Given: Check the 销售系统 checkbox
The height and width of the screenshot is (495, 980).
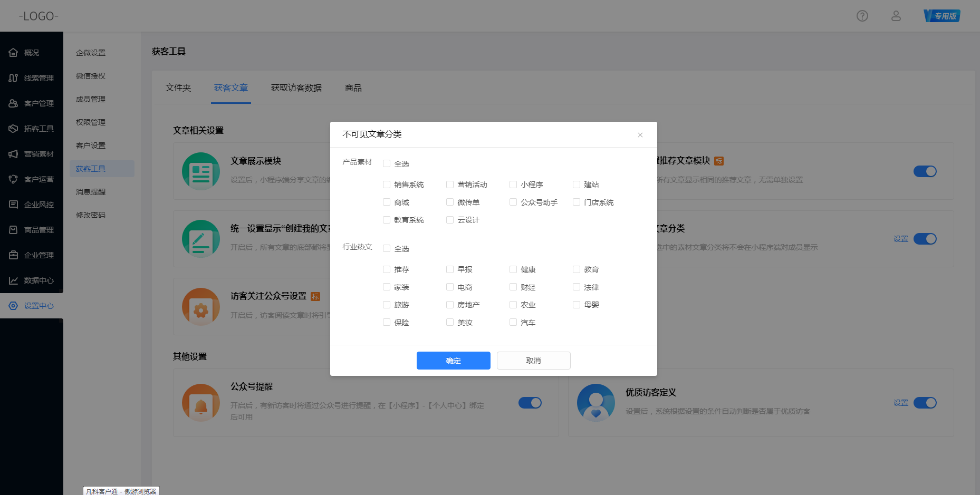Looking at the screenshot, I should pos(387,185).
